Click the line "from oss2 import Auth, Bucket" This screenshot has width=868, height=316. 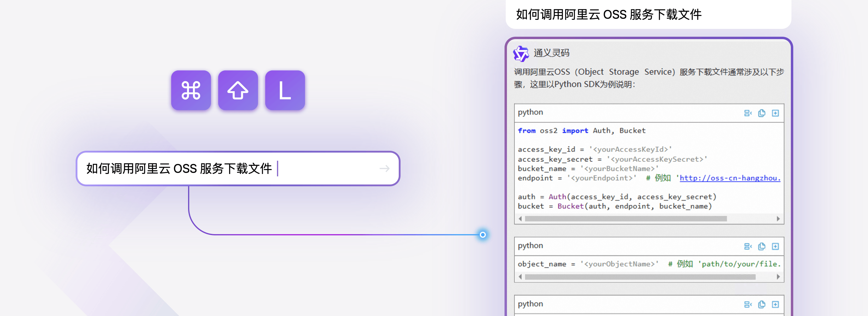tap(582, 131)
